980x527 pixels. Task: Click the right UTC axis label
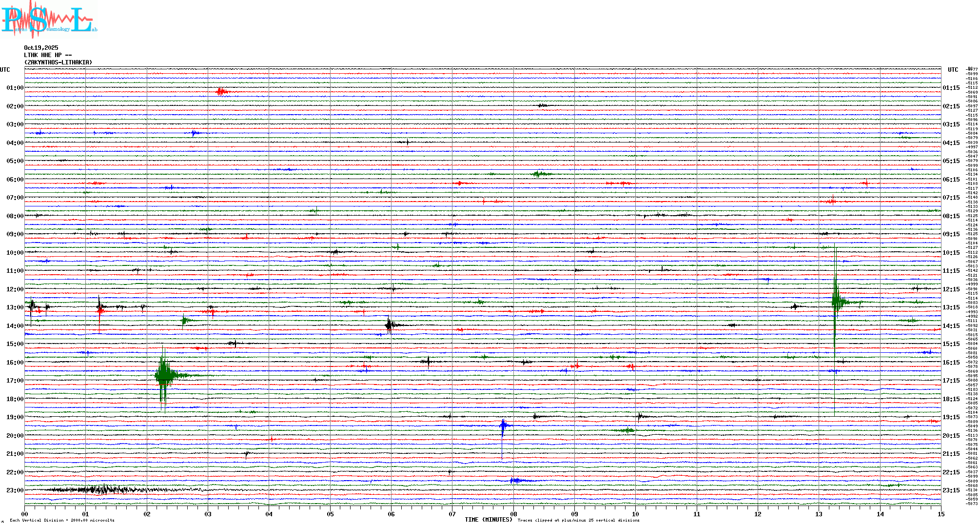(953, 70)
